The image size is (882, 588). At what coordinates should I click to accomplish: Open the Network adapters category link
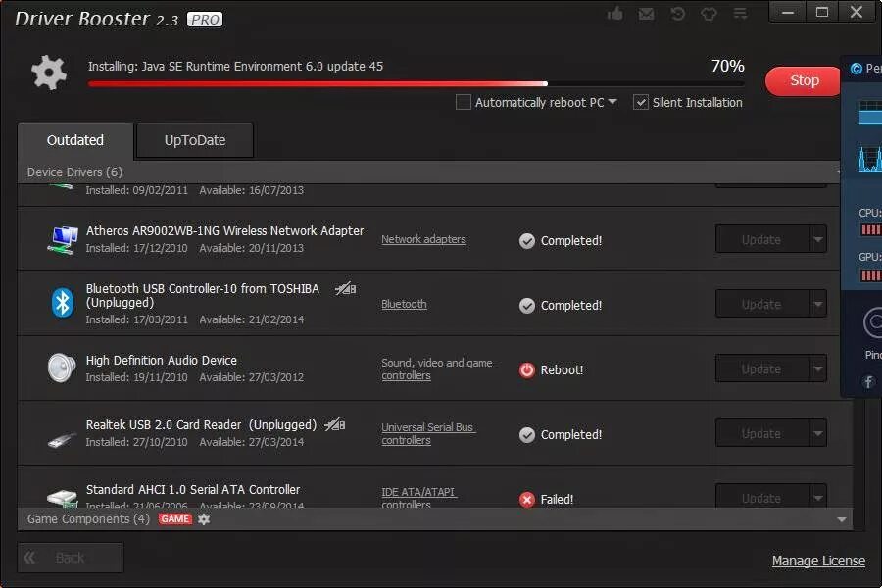(423, 240)
